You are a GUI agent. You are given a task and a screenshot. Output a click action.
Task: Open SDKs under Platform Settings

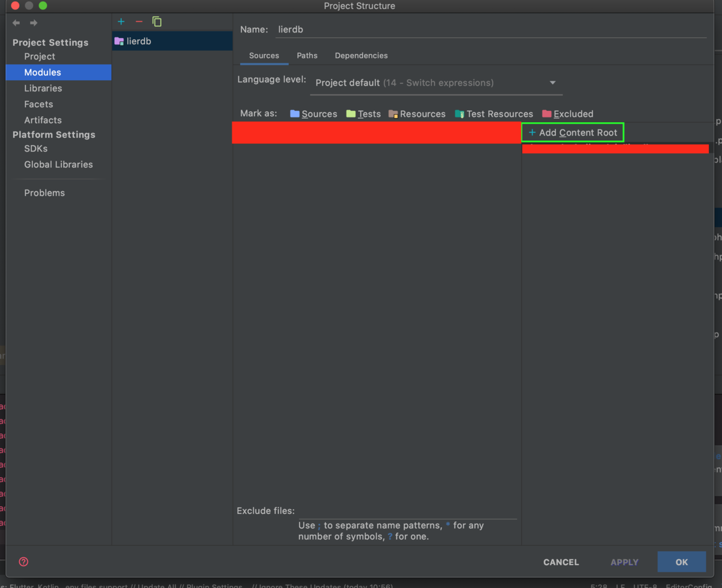(35, 148)
